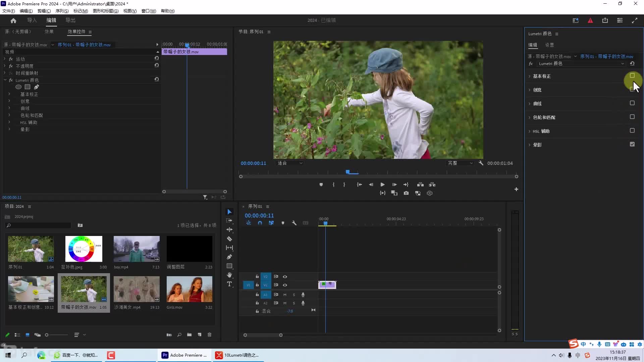Toggle Snap magnet in timeline
This screenshot has height=362, width=644.
(260, 223)
